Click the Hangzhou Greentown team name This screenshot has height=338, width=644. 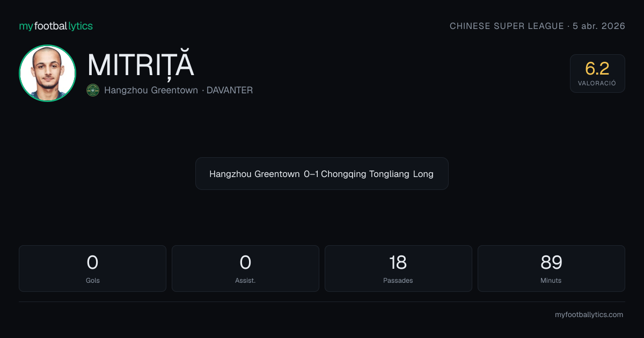(151, 90)
